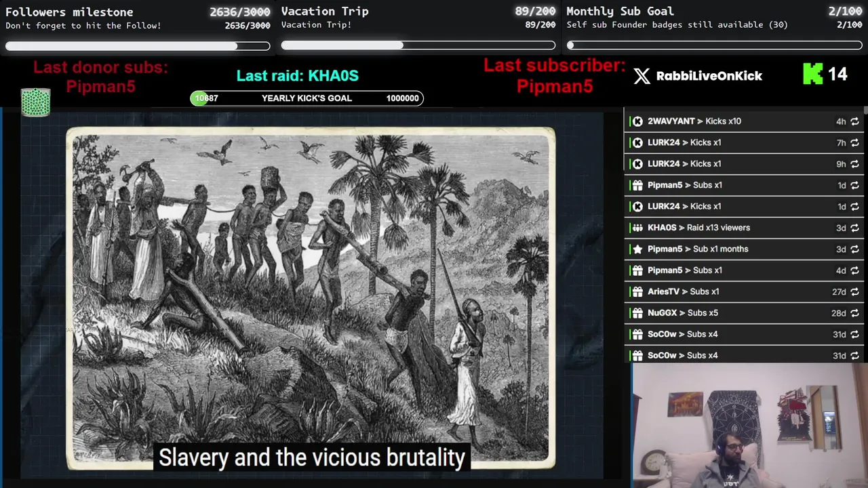Click the 'AriesTV > Subs x1' row text
The height and width of the screenshot is (488, 868).
(x=683, y=291)
